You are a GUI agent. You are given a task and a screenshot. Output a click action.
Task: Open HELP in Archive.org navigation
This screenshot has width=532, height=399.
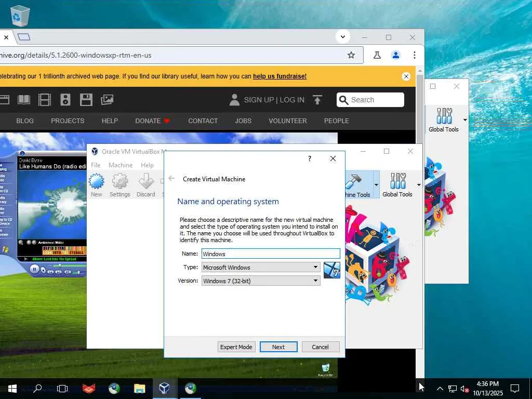coord(110,121)
